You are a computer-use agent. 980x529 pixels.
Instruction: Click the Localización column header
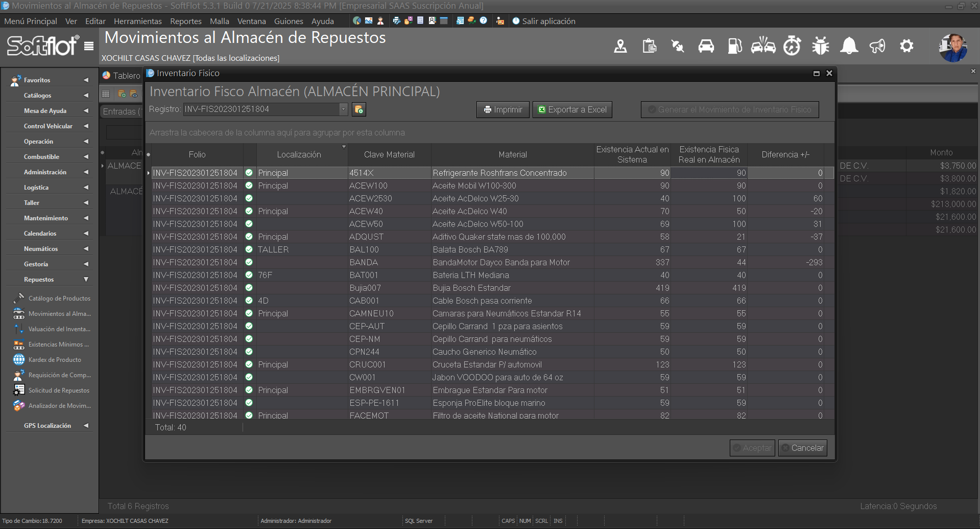click(x=299, y=154)
